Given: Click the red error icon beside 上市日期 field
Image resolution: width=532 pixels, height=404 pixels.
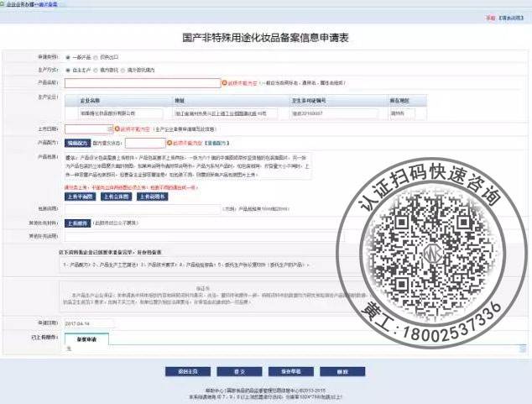Looking at the screenshot, I should point(117,129).
